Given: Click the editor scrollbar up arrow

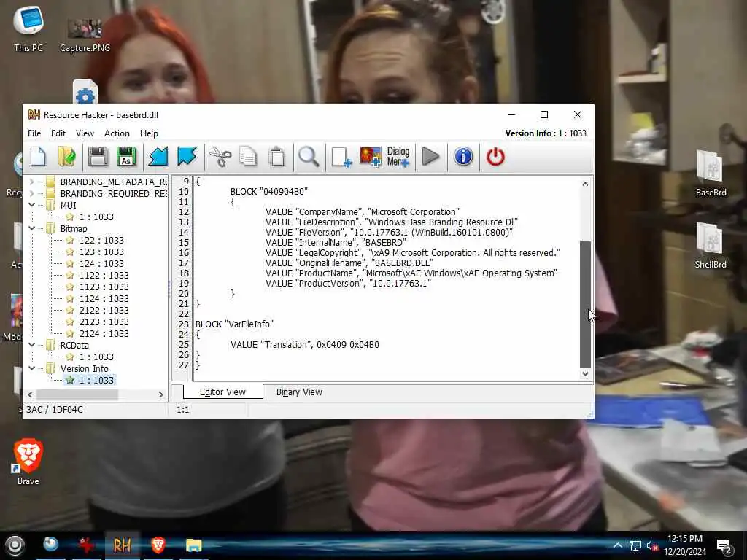Looking at the screenshot, I should tap(585, 184).
